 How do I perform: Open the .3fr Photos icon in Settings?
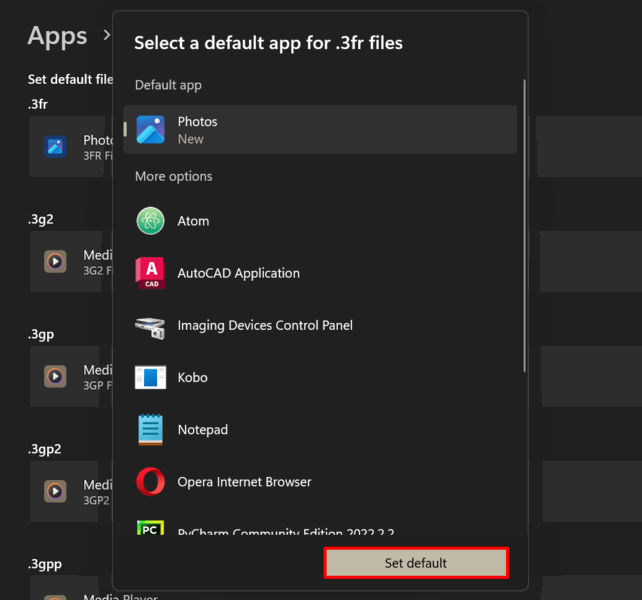coord(55,147)
